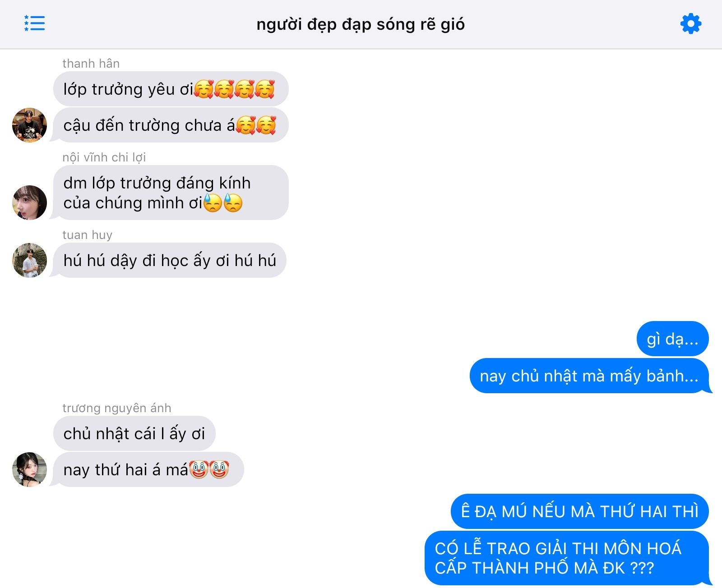722x588 pixels.
Task: Tap the 'nay thứ hai á má' bubble
Action: click(148, 469)
